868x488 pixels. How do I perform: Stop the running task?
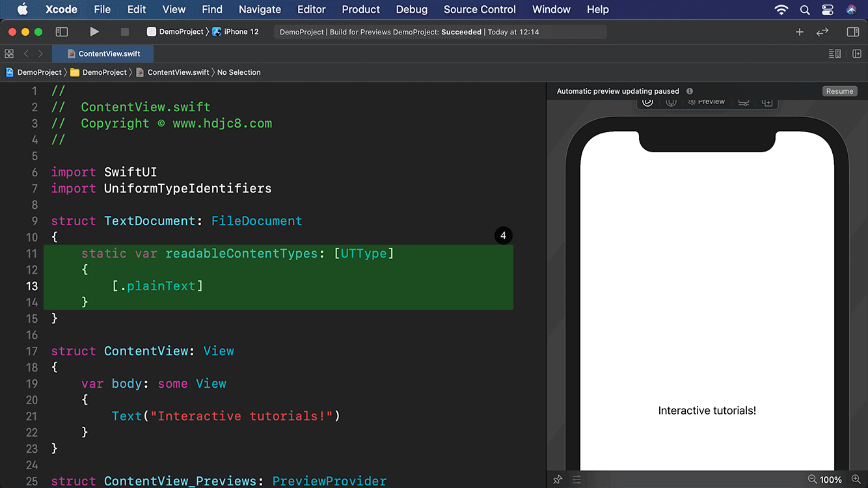(125, 32)
